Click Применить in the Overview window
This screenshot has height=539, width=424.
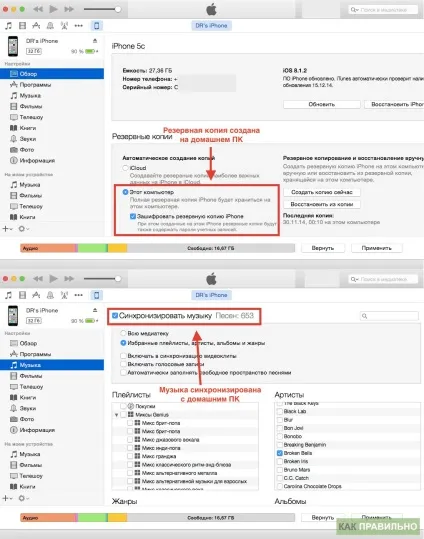pyautogui.click(x=377, y=248)
